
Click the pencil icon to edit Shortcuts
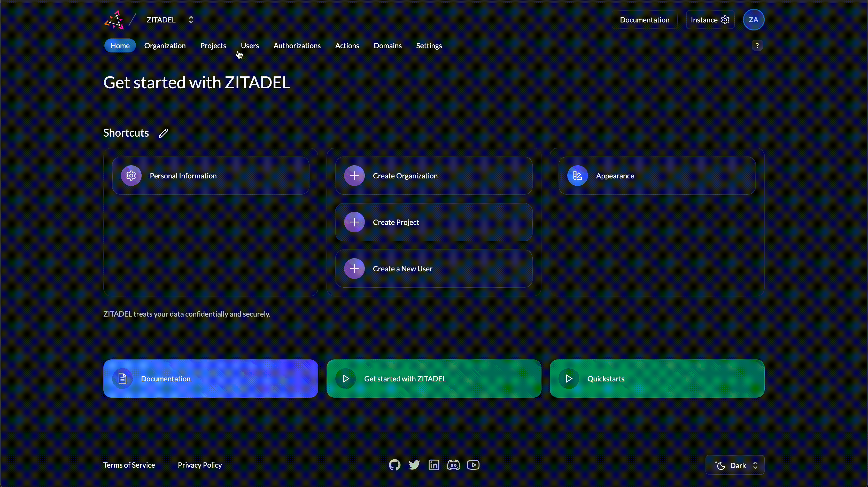point(164,133)
